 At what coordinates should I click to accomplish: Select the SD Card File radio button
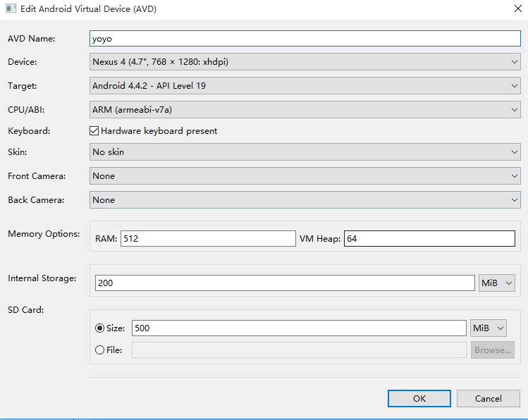pos(99,350)
